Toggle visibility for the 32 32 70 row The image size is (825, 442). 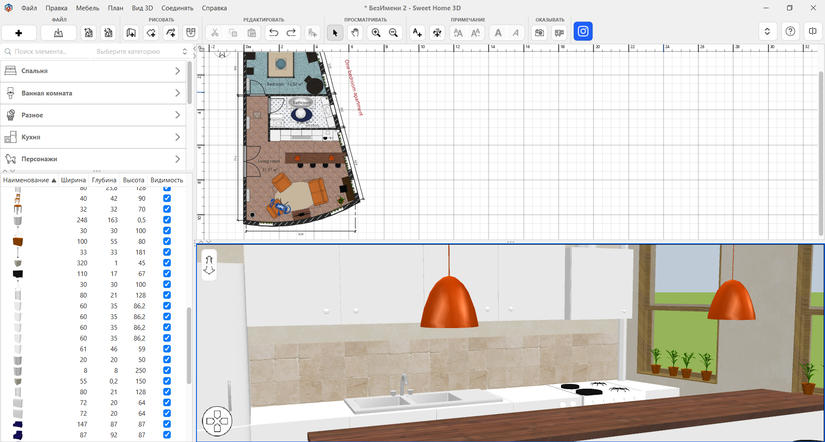(167, 209)
